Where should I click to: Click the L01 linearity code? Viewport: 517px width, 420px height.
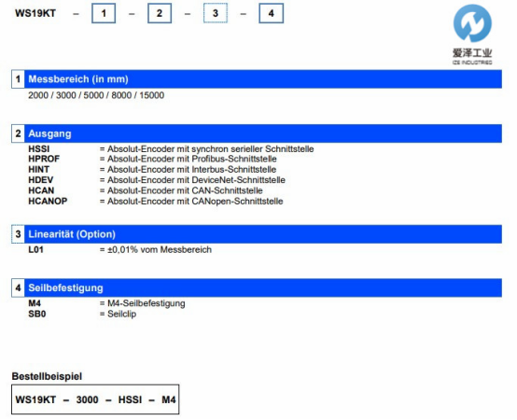(36, 249)
